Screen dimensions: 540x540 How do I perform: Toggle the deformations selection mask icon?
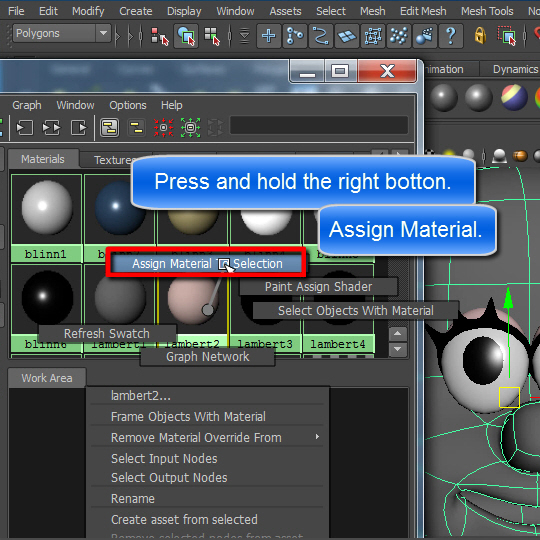pos(373,36)
